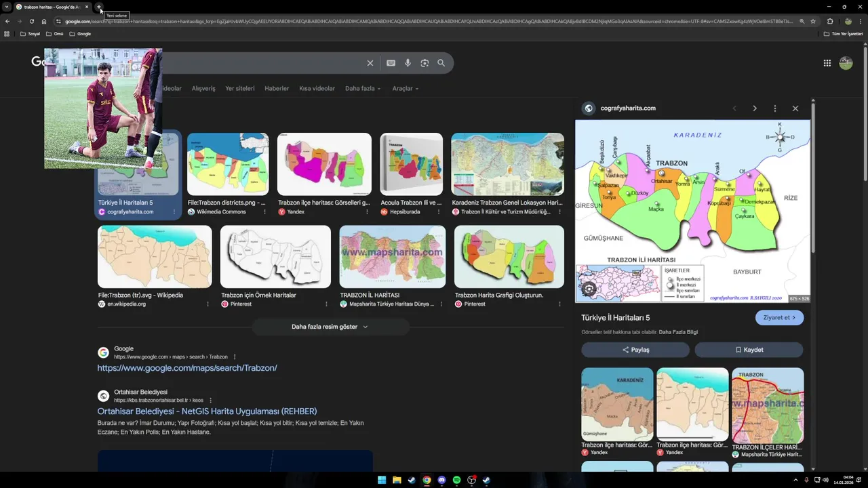Open Discord from the taskbar
Image resolution: width=868 pixels, height=488 pixels.
pos(441,480)
